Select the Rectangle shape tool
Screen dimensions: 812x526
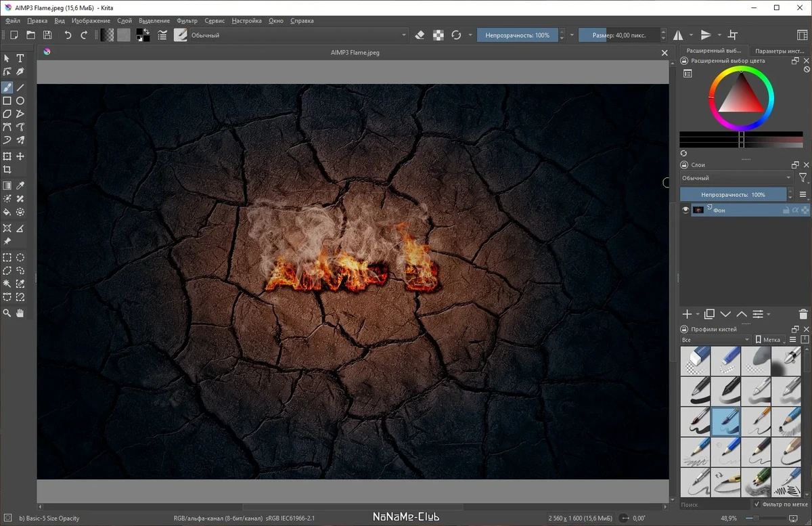7,101
